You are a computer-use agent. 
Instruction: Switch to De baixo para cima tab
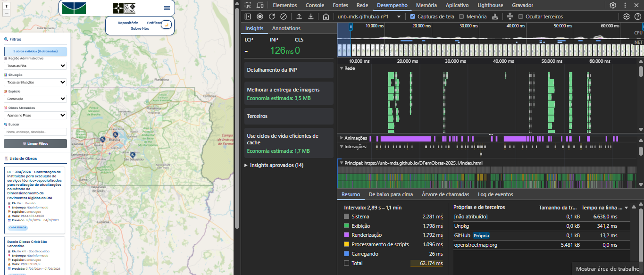(x=391, y=194)
